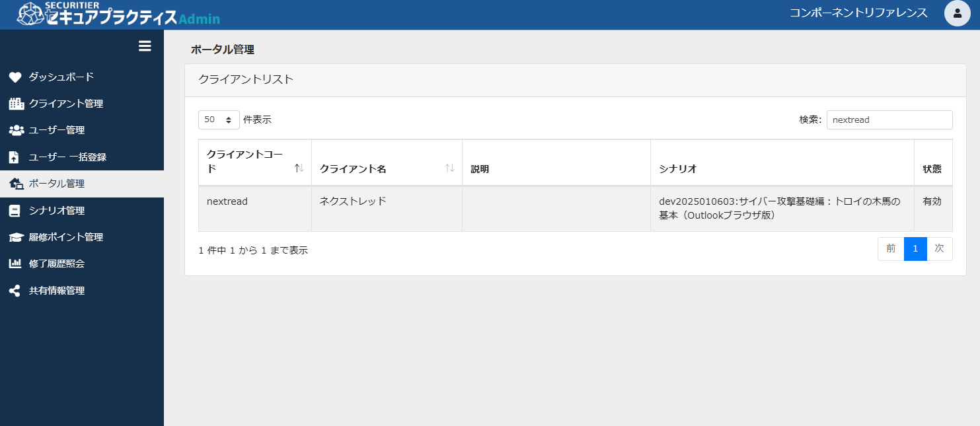Click the Securitier logo icon
Image resolution: width=980 pixels, height=426 pixels.
point(30,14)
